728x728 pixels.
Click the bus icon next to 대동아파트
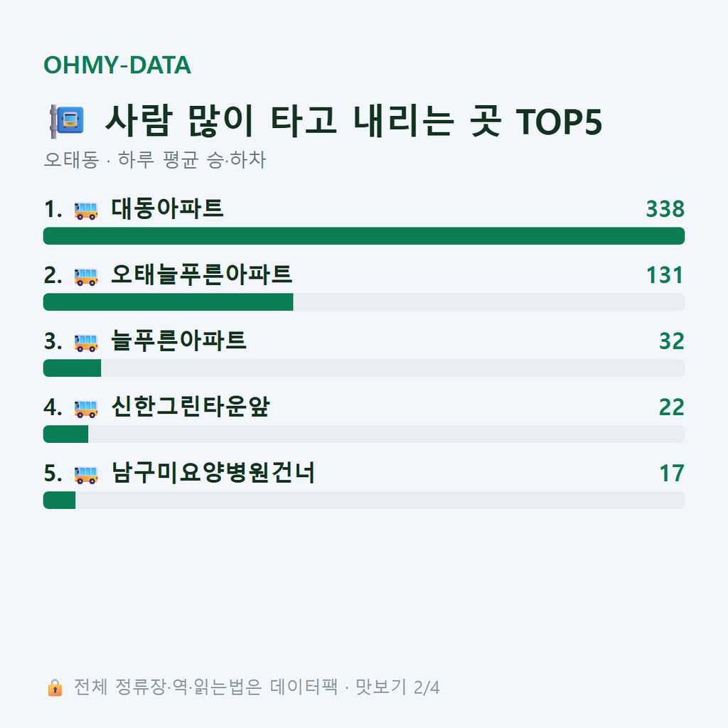86,210
